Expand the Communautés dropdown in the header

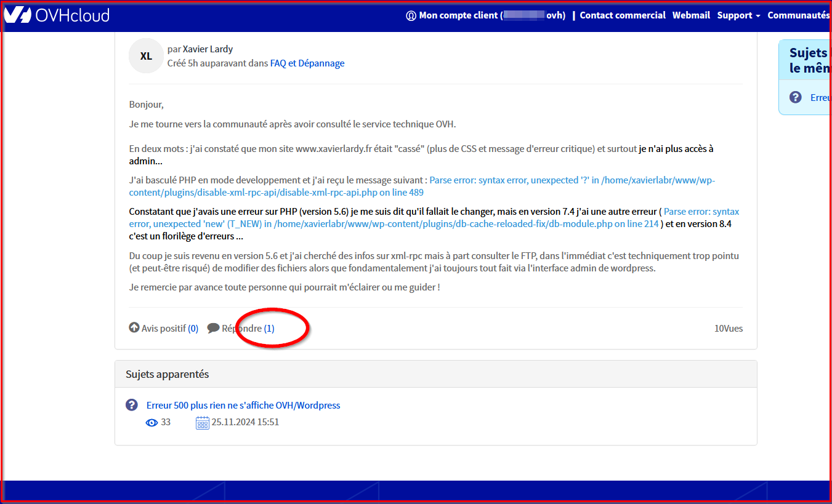[799, 15]
